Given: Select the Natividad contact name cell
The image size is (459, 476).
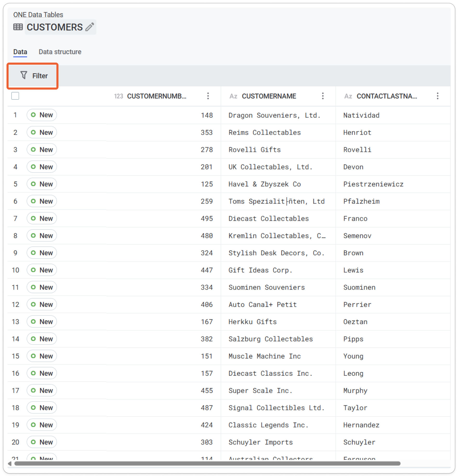Looking at the screenshot, I should (x=361, y=115).
